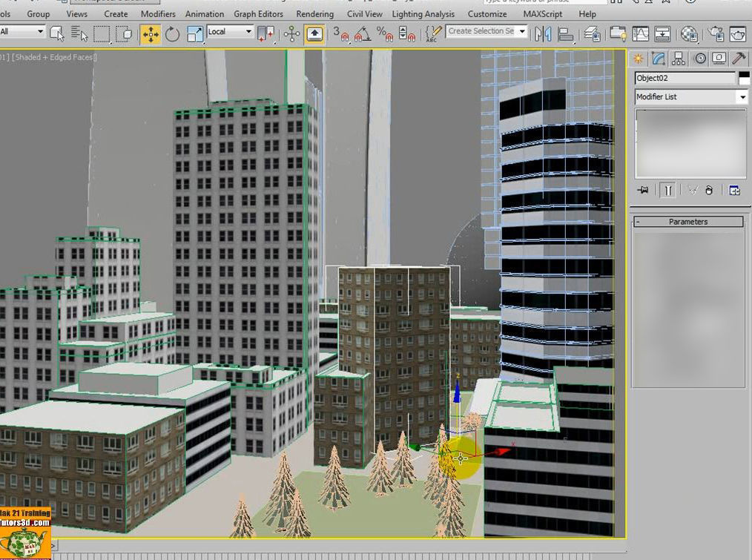The height and width of the screenshot is (560, 752).
Task: Switch to the Create command panel tab
Action: click(639, 59)
